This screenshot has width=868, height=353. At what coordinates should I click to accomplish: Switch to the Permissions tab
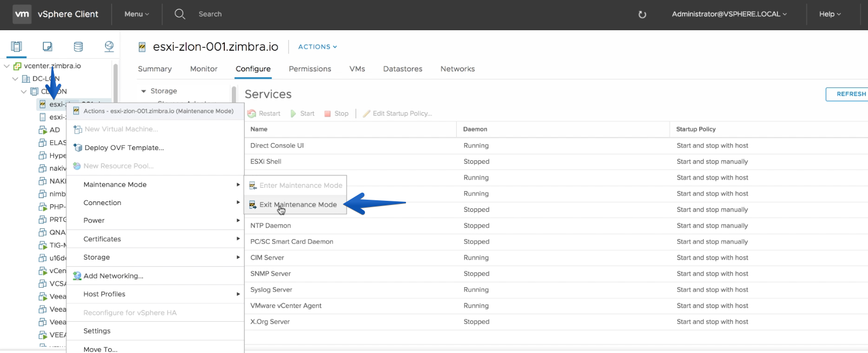[x=310, y=69]
